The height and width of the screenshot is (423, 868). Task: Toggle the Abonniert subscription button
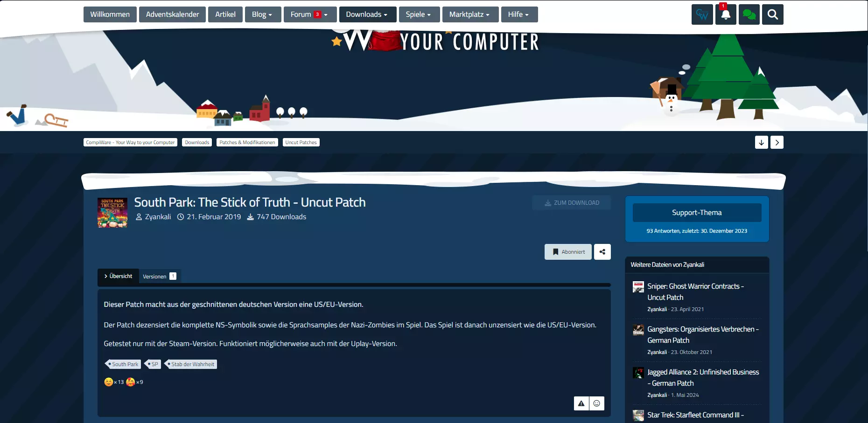coord(568,252)
